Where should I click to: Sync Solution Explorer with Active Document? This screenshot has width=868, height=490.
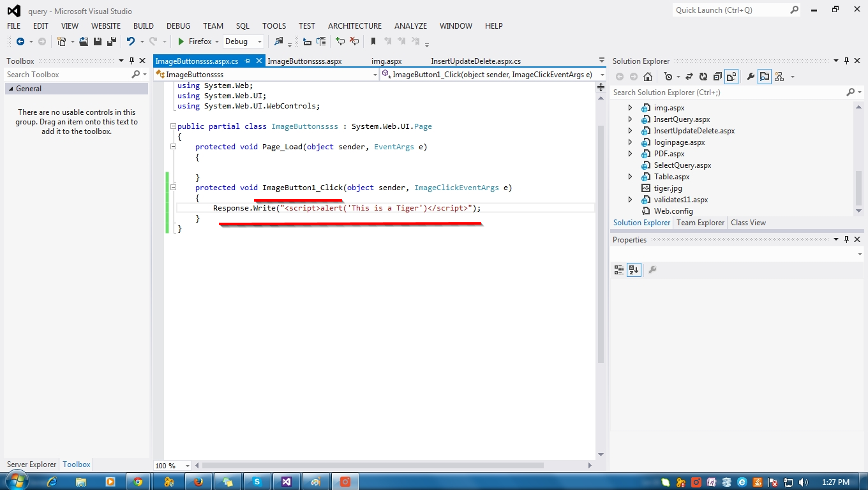point(689,77)
